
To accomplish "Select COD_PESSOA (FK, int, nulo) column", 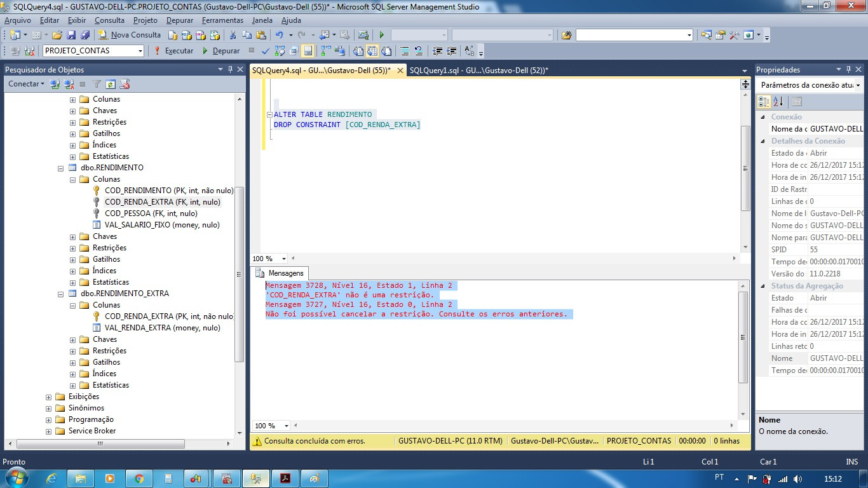I will 151,213.
